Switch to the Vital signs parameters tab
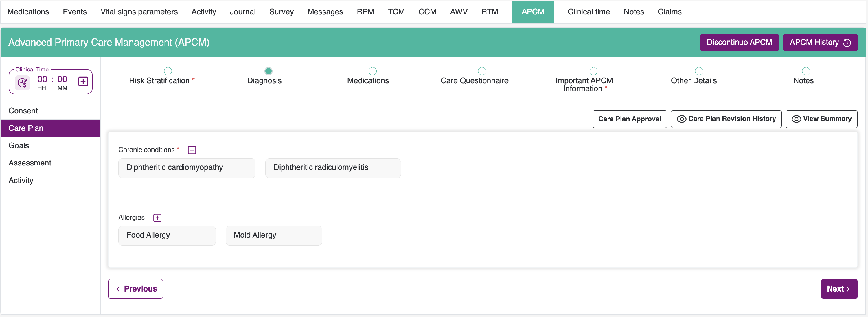This screenshot has width=868, height=317. pyautogui.click(x=139, y=12)
